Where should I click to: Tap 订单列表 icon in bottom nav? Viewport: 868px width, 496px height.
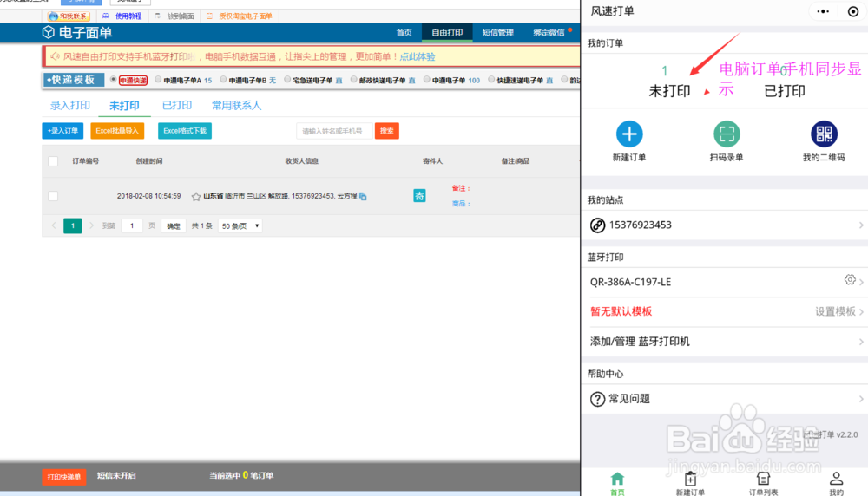click(763, 479)
